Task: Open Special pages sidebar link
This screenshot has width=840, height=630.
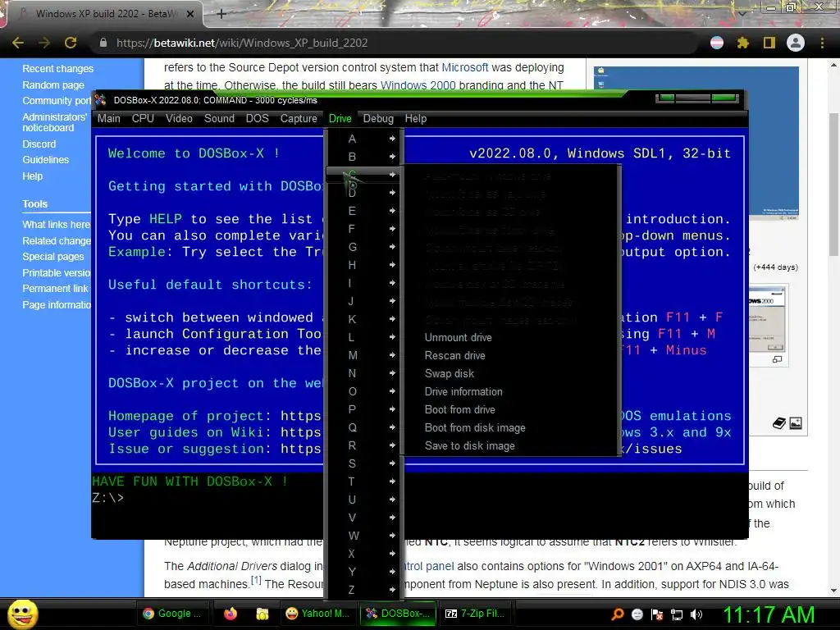Action: point(53,257)
